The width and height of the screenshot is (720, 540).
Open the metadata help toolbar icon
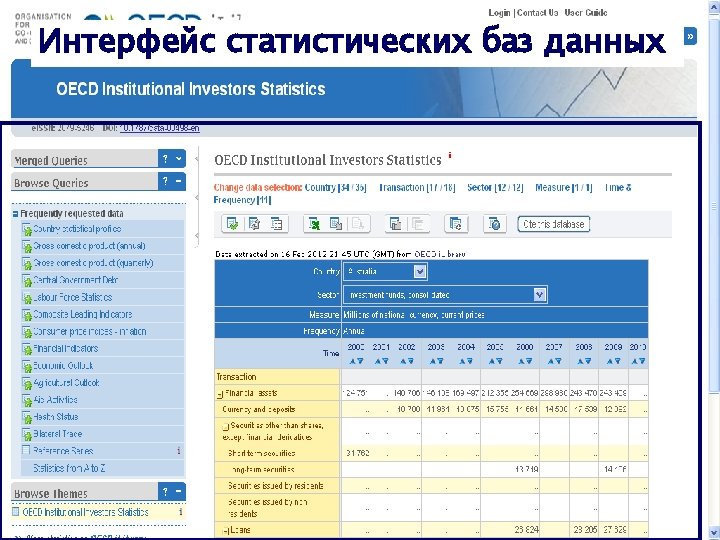pyautogui.click(x=495, y=224)
